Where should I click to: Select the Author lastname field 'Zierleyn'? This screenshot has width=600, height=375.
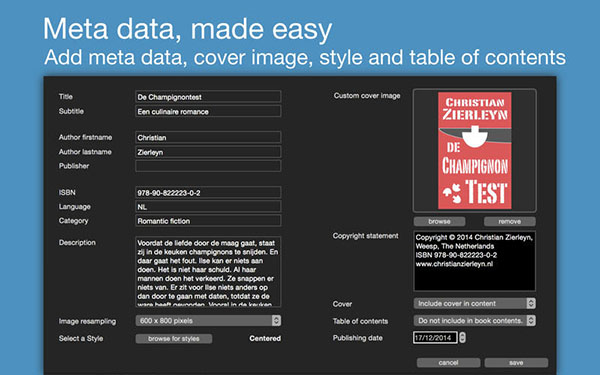208,152
